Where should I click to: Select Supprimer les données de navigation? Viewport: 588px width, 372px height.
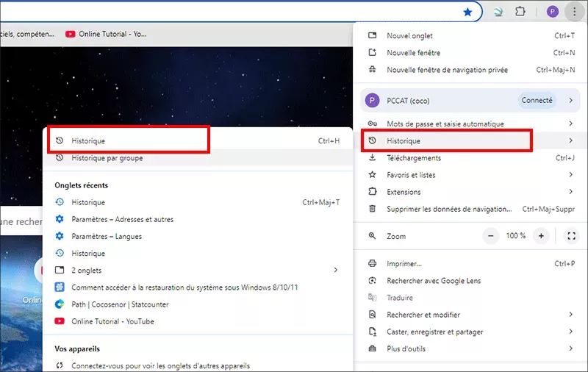470,209
